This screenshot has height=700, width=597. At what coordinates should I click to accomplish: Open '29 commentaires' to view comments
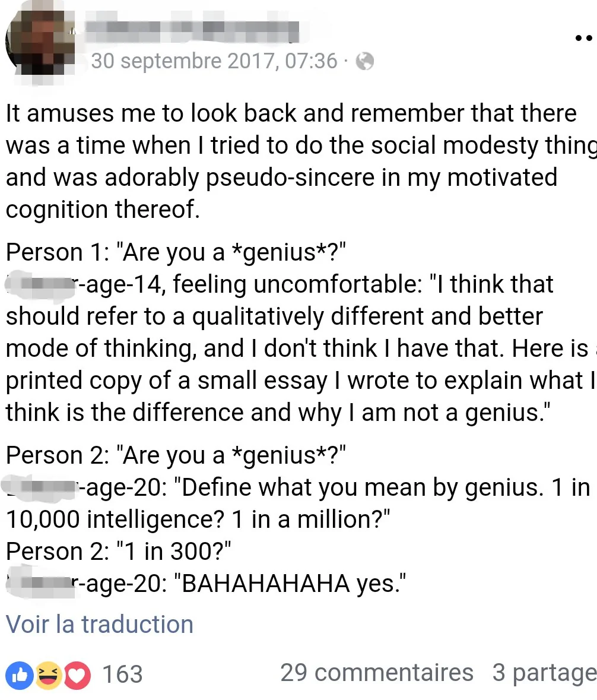377,673
